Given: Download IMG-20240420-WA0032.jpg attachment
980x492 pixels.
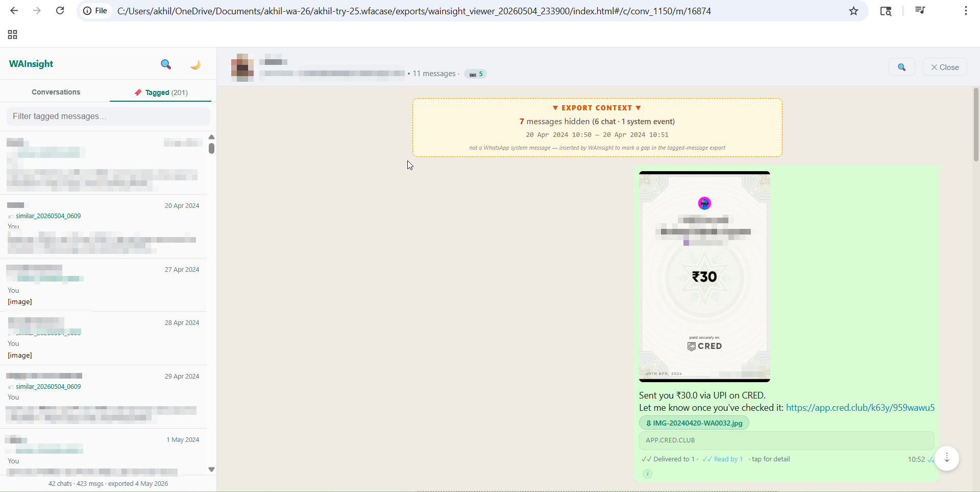Looking at the screenshot, I should coord(694,423).
